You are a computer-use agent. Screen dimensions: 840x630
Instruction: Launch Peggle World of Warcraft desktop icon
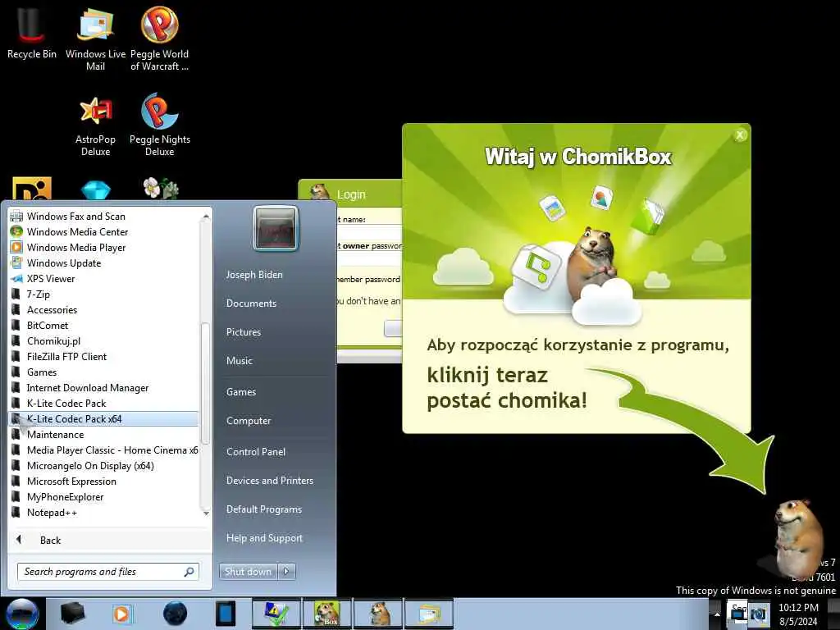point(160,39)
